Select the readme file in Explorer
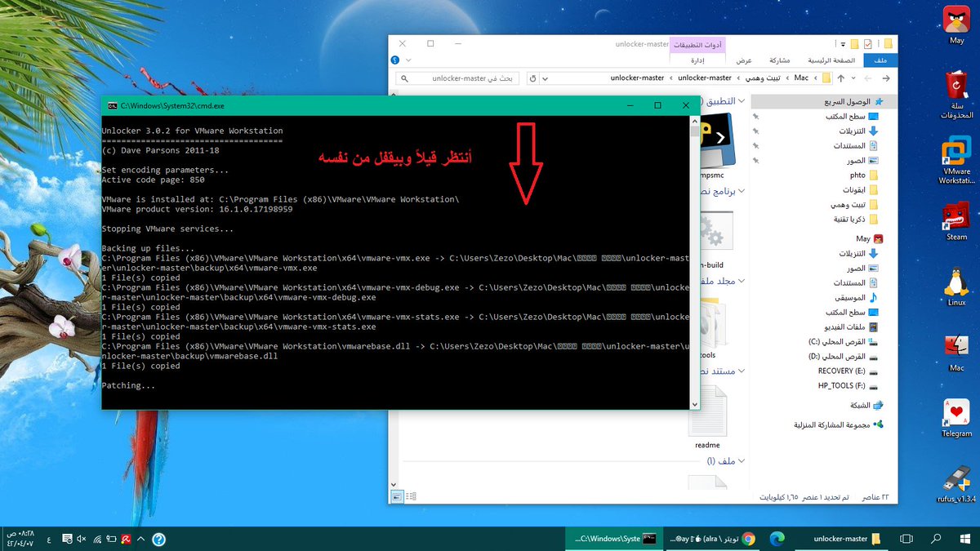The height and width of the screenshot is (551, 980). [707, 418]
